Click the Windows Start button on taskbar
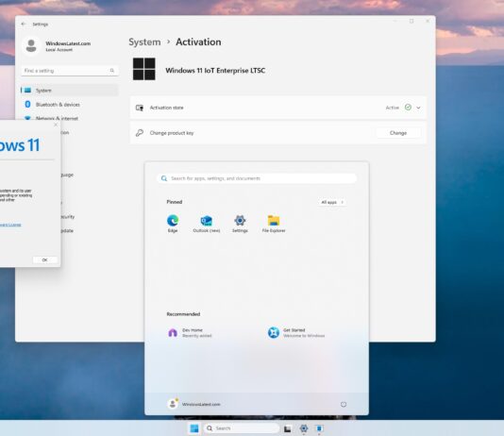This screenshot has width=504, height=436. tap(194, 428)
